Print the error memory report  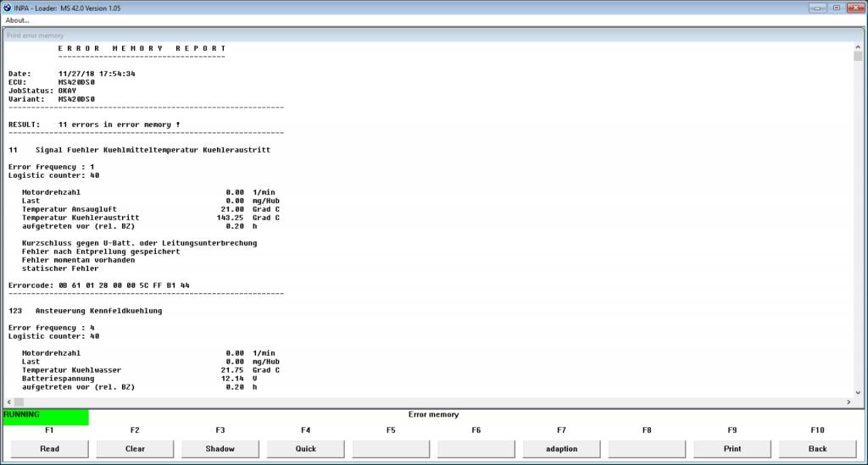pos(732,449)
